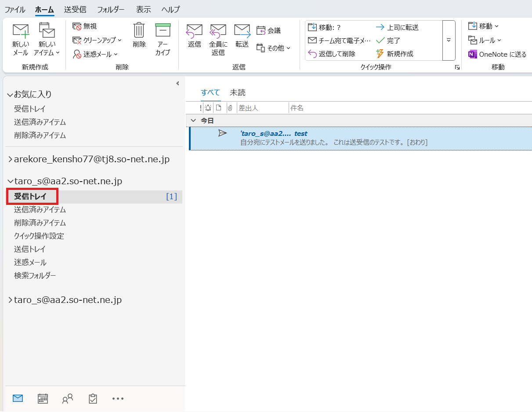This screenshot has height=412, width=532.
Task: Switch to the 未読 unread filter tab
Action: point(237,92)
